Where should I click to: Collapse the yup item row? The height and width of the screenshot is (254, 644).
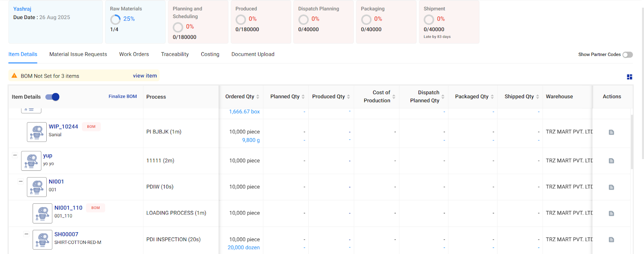[x=15, y=155]
